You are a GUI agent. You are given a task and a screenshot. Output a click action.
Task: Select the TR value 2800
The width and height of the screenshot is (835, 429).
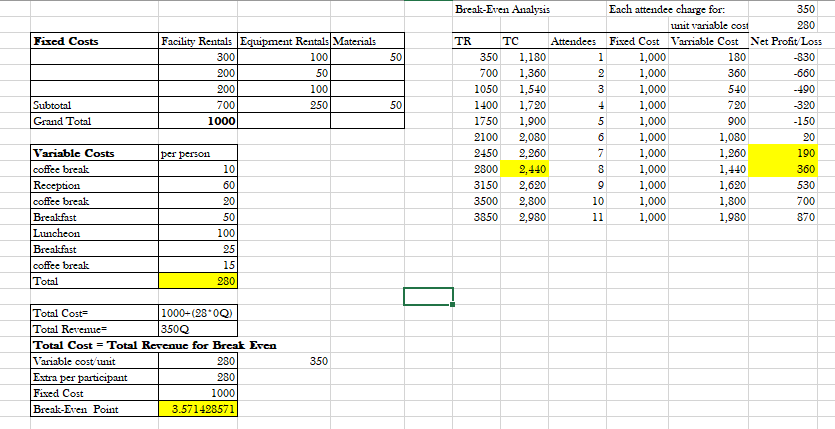[x=476, y=169]
